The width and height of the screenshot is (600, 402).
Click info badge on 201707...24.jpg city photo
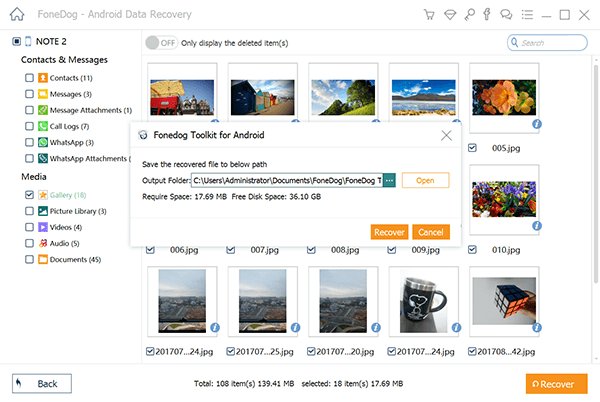[x=215, y=327]
